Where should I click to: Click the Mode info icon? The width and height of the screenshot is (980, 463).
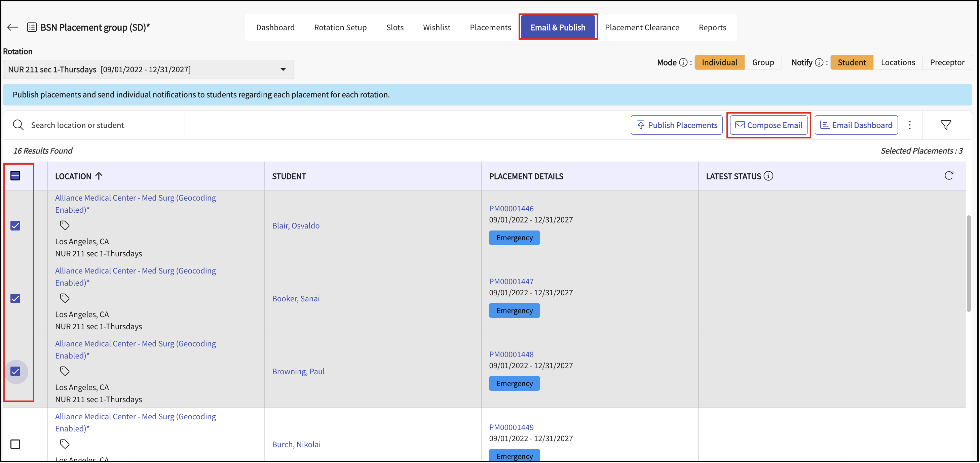(683, 63)
